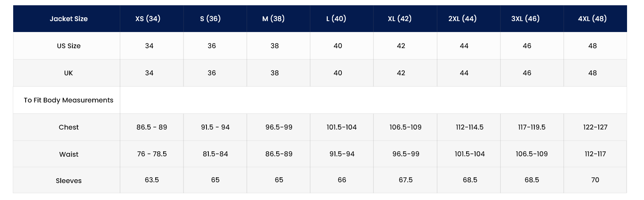Click chest value 122-127 for 4XL
Screen dimensions: 644x200
[x=595, y=127]
